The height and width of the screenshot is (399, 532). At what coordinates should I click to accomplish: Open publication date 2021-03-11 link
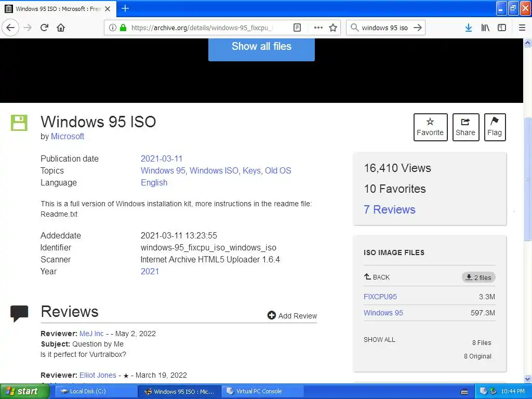pos(162,158)
